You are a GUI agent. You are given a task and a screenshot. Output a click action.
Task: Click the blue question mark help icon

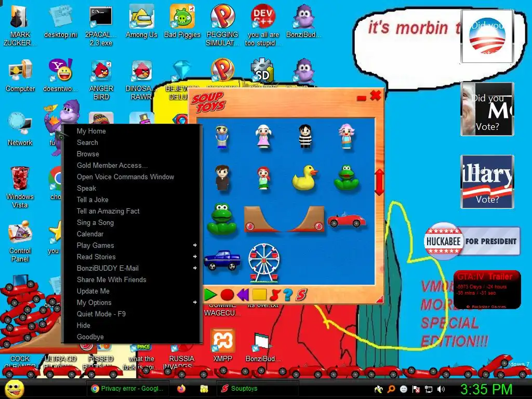pyautogui.click(x=288, y=295)
